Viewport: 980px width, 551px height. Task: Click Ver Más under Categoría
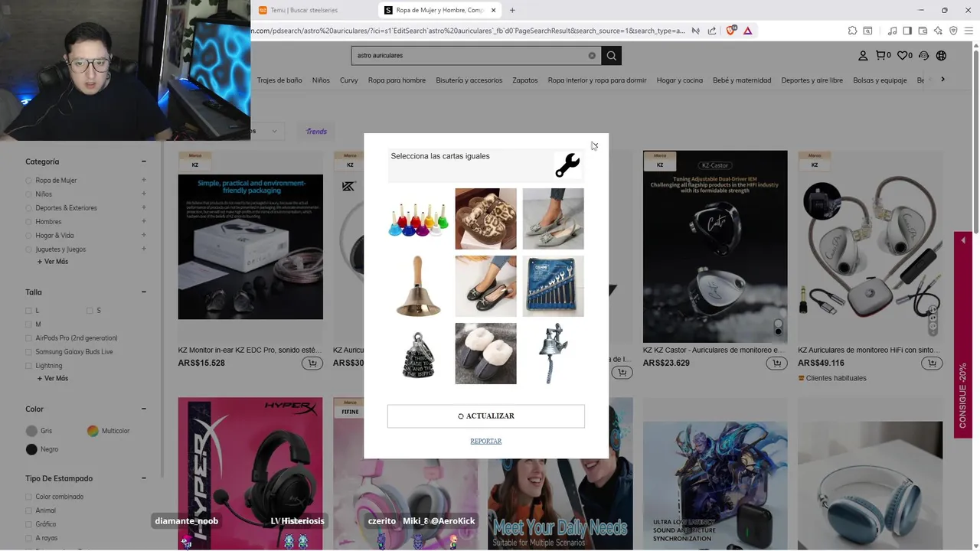pos(53,262)
